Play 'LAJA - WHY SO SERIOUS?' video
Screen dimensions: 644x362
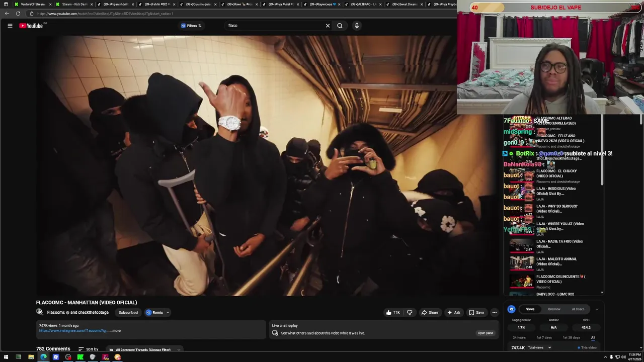click(x=546, y=211)
